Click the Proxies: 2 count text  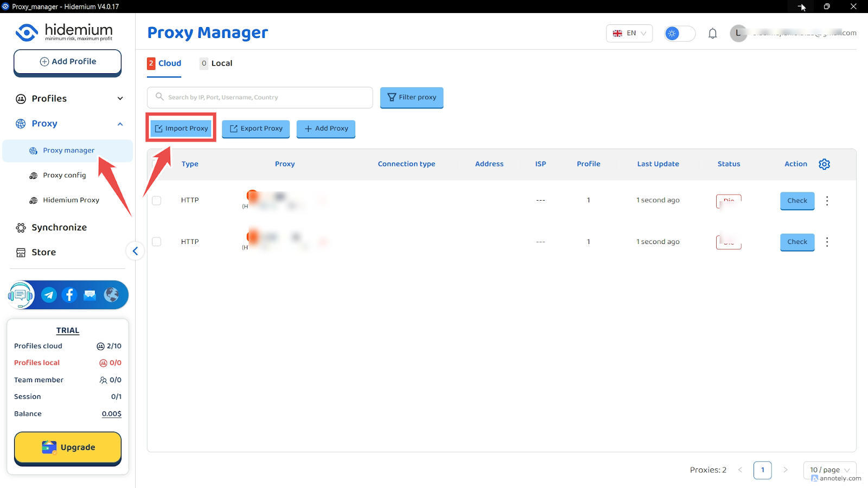click(x=708, y=470)
